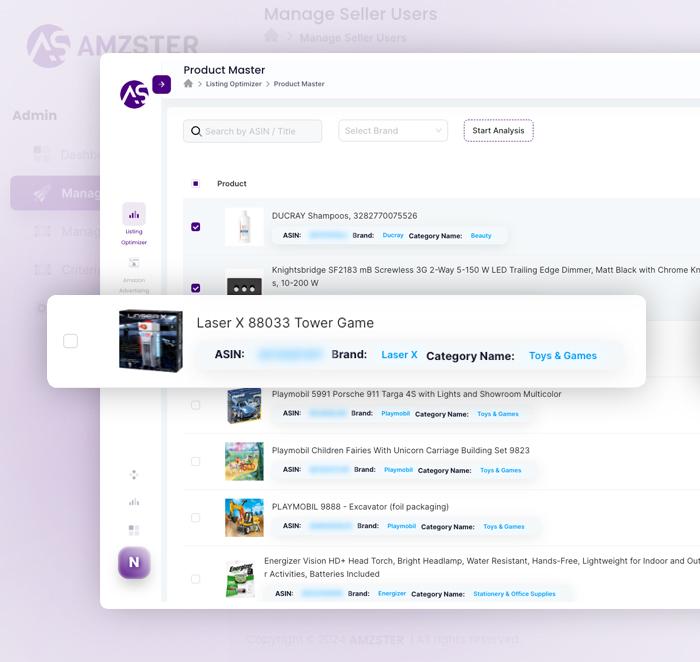Open Toys & Games link on Unicorn Carriage row
700x662 pixels.
coord(500,470)
